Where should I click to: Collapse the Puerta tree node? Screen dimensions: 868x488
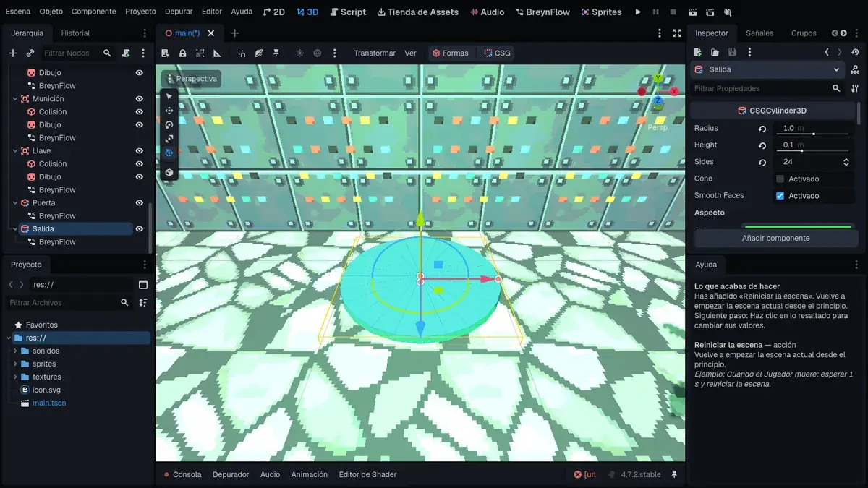point(15,203)
